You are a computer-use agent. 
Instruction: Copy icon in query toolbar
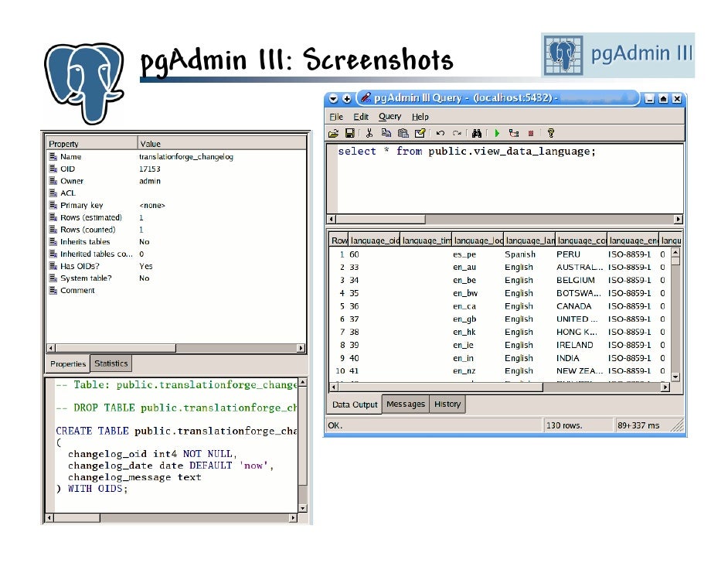tap(386, 133)
